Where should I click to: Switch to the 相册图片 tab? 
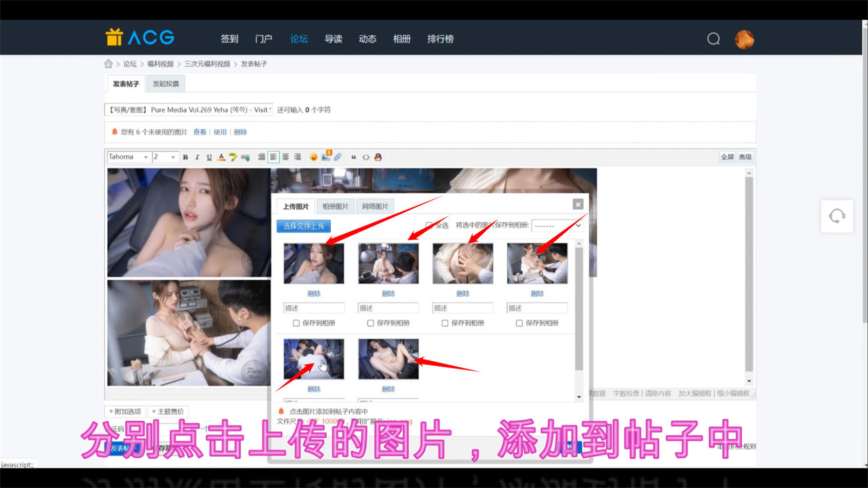(335, 207)
